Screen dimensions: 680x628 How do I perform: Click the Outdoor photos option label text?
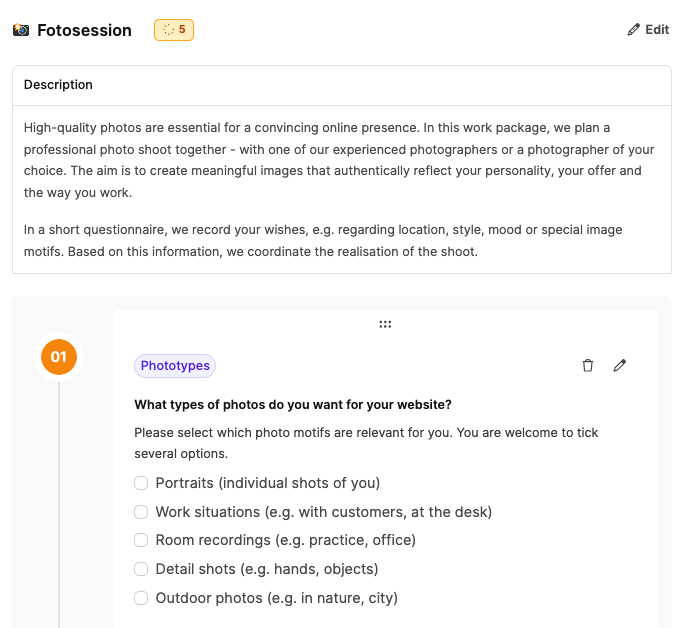pos(277,598)
